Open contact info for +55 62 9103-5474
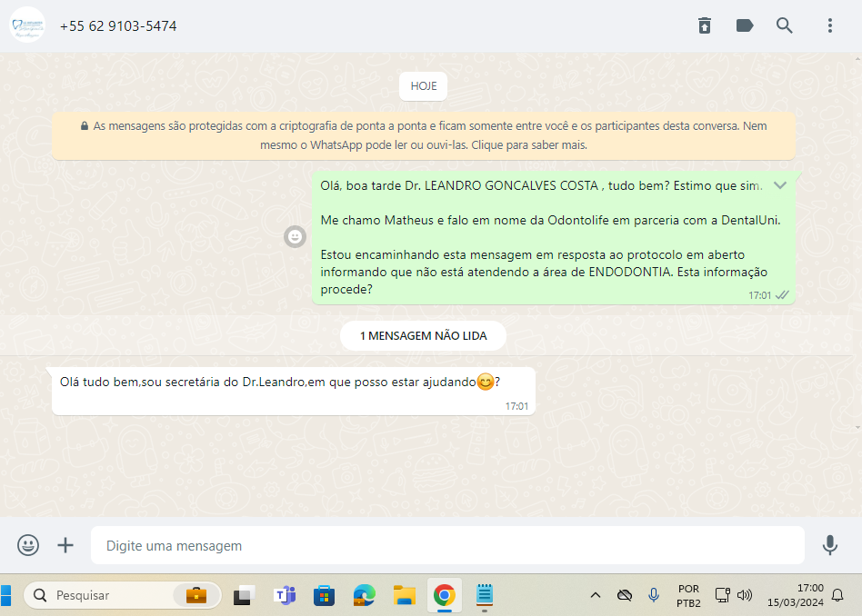862x616 pixels. pyautogui.click(x=118, y=25)
